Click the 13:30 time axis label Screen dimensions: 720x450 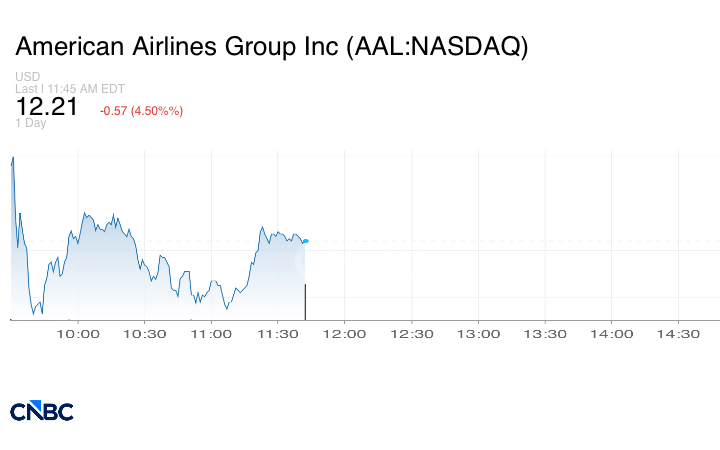(x=545, y=333)
